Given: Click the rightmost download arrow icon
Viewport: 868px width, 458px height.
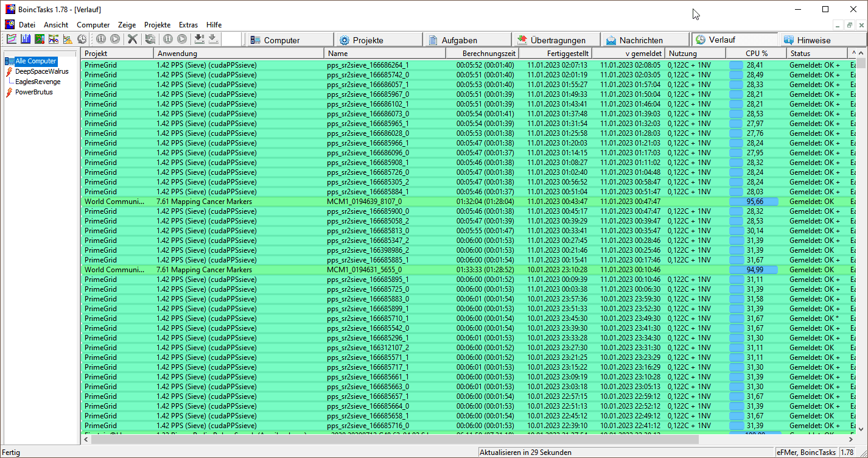Looking at the screenshot, I should coord(212,38).
